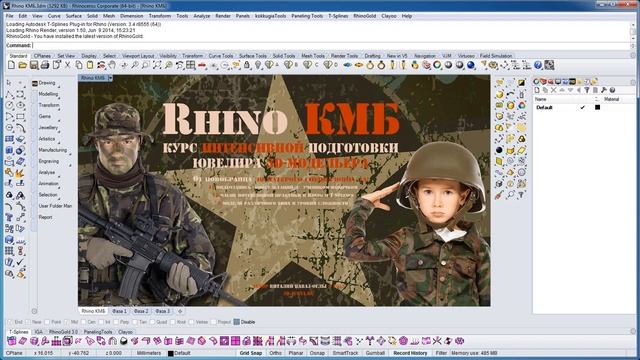Click the gold ring icon in toolbar
Viewport: 640px width, 360px height.
pyautogui.click(x=370, y=65)
